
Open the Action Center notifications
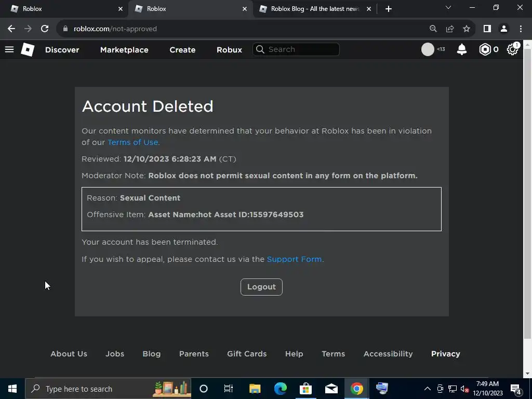(516, 389)
